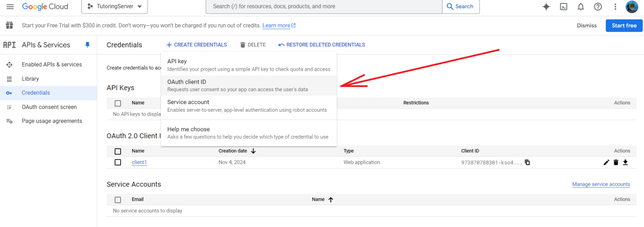The image size is (644, 227).
Task: Open the notifications bell
Action: tap(580, 6)
